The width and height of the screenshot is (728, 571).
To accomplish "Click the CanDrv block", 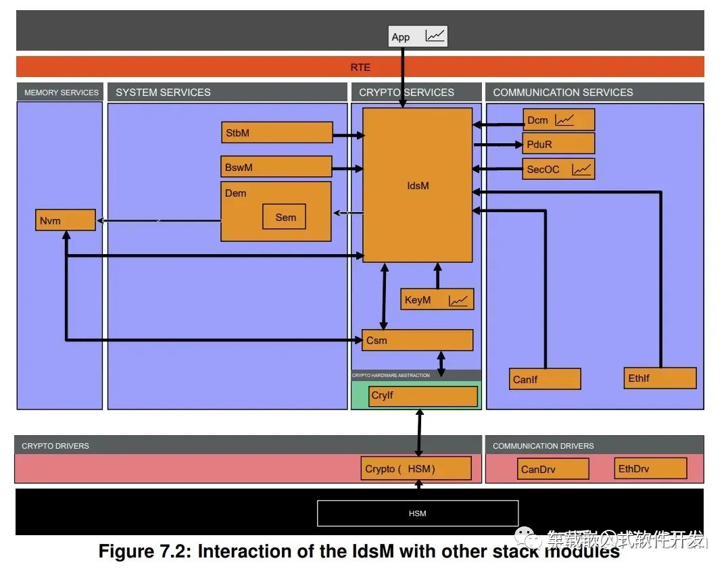I will tap(552, 468).
